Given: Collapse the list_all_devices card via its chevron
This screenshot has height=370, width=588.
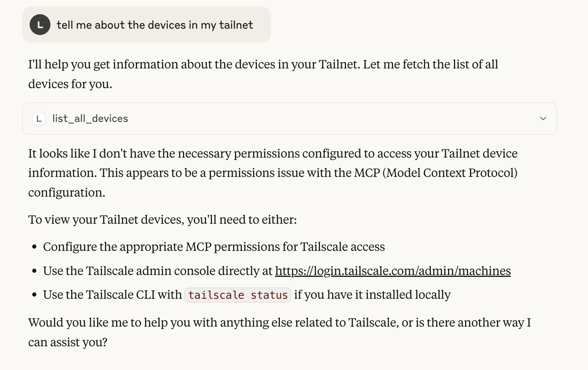Looking at the screenshot, I should (543, 119).
